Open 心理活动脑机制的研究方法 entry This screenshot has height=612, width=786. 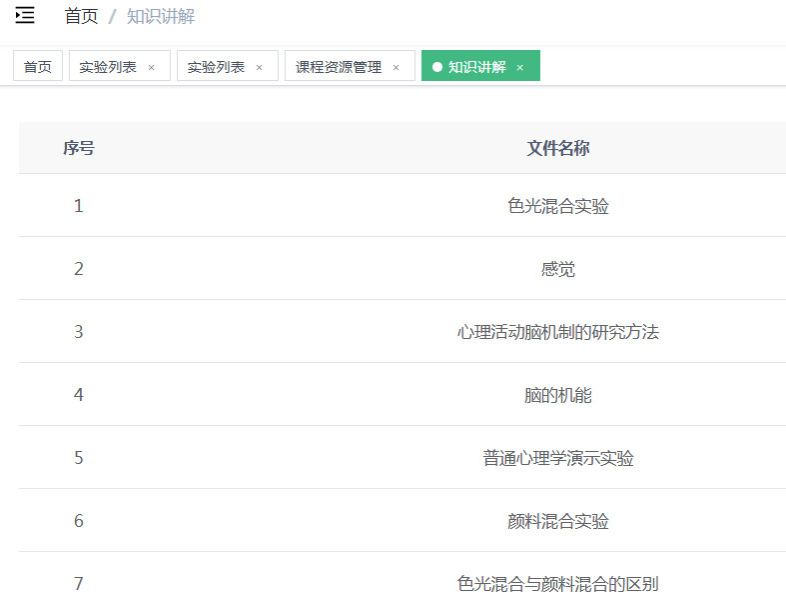[558, 332]
